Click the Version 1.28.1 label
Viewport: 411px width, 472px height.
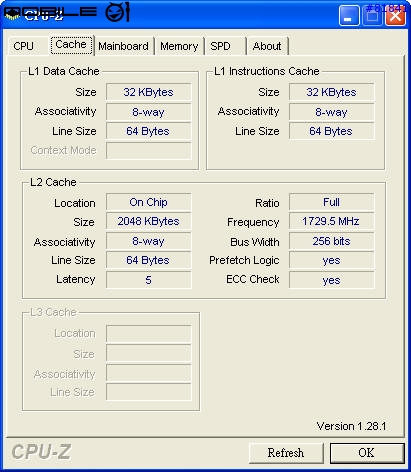(351, 426)
